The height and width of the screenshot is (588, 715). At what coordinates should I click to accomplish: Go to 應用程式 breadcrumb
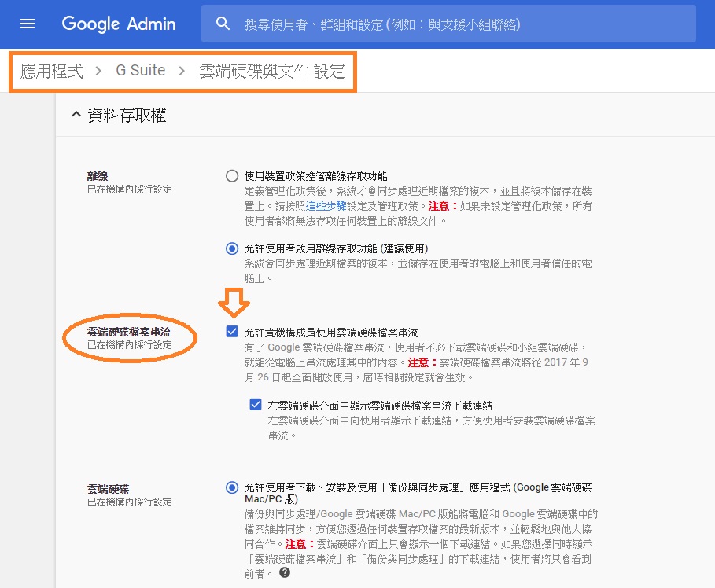coord(52,71)
